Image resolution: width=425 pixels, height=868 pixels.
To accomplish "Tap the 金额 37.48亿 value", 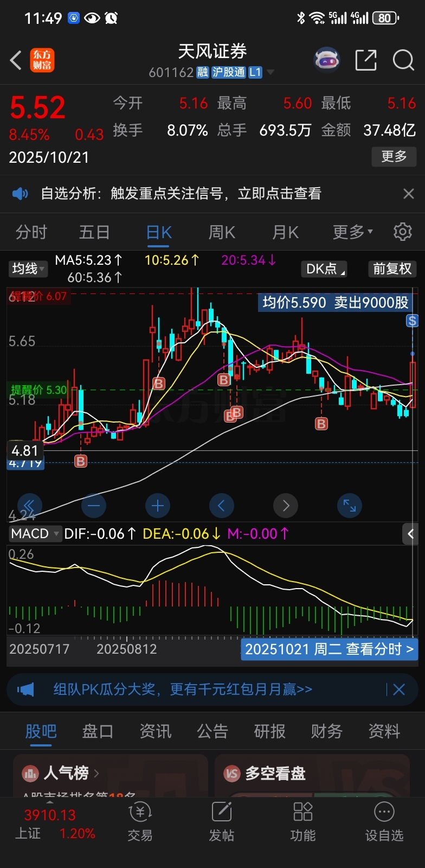I will [389, 130].
